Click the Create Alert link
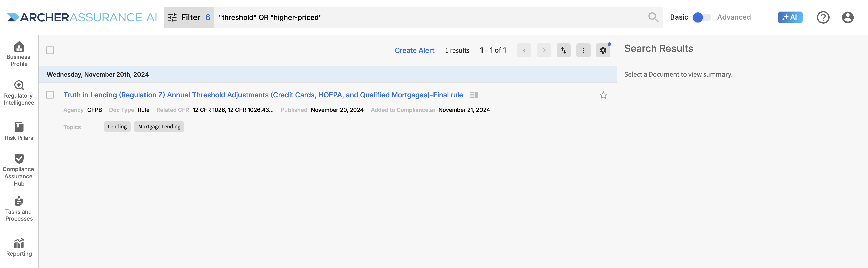Viewport: 868px width, 268px height. (x=414, y=50)
